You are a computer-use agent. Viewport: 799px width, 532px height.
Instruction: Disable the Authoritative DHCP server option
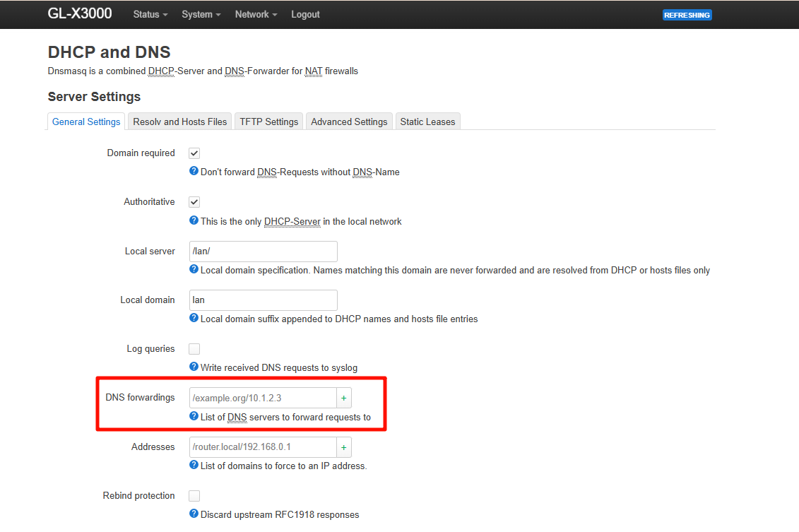coord(194,201)
